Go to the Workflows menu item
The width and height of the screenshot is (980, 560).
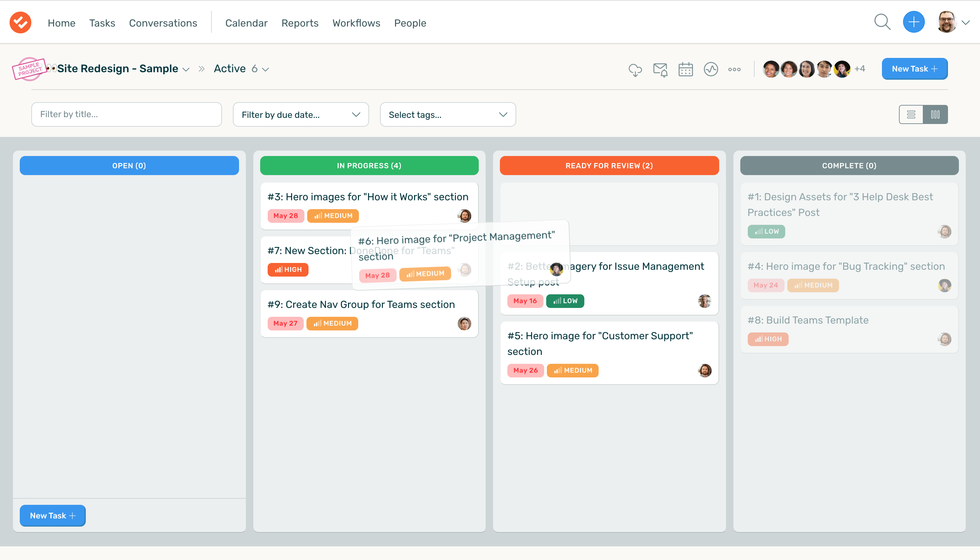click(356, 23)
